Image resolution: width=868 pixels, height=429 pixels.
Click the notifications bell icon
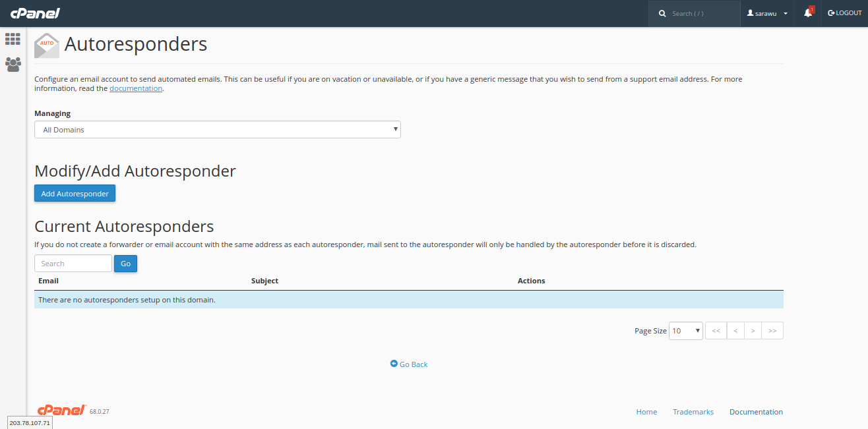tap(808, 13)
